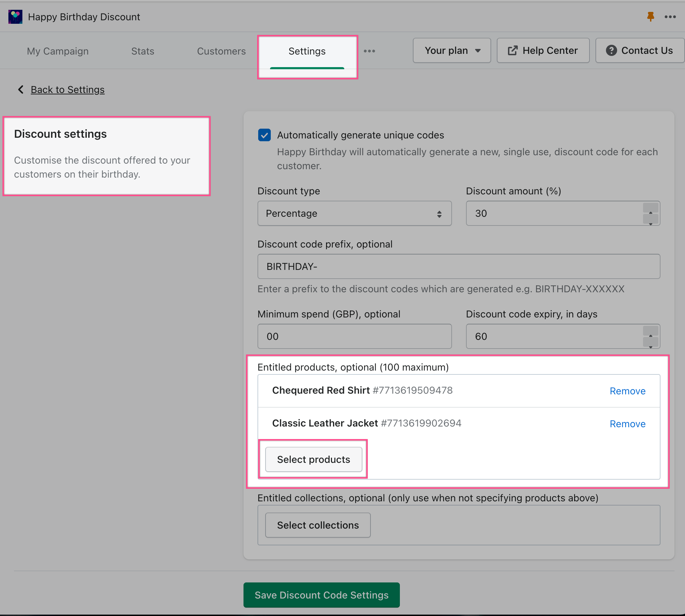685x616 pixels.
Task: Click the Contact Us question mark icon
Action: tap(611, 51)
